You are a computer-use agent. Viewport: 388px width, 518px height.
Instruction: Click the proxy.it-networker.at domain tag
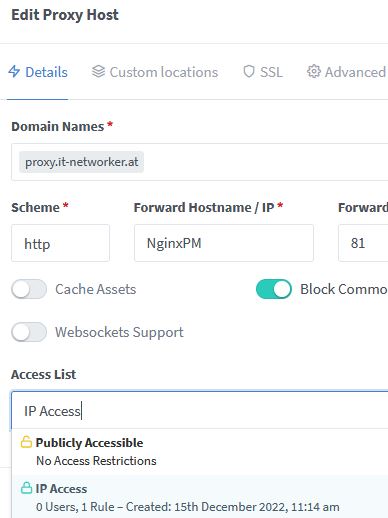coord(82,162)
